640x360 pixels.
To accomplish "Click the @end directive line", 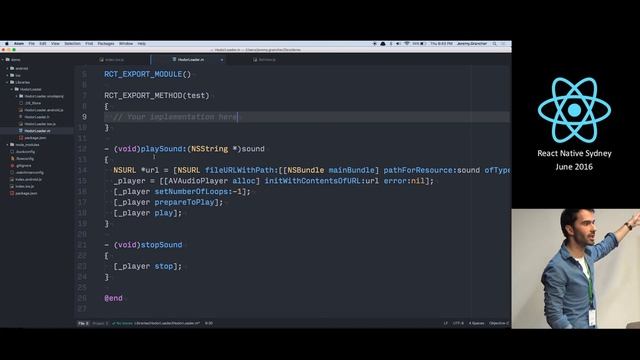I will coord(113,298).
